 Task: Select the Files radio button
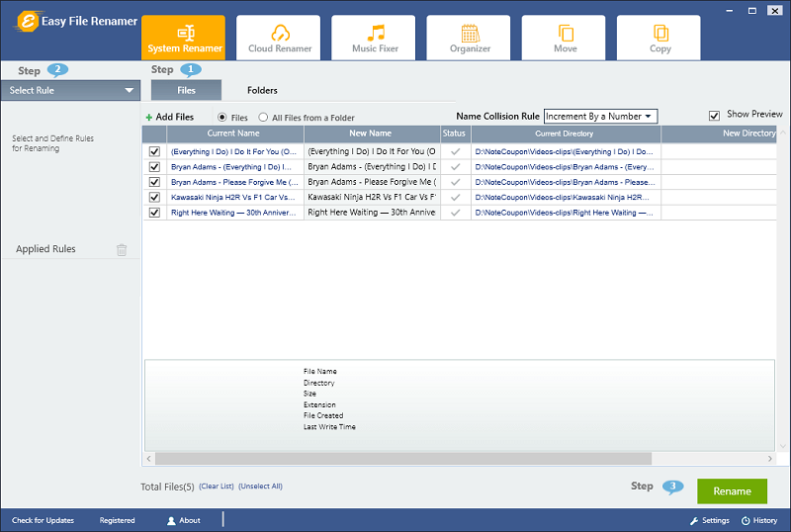coord(221,117)
